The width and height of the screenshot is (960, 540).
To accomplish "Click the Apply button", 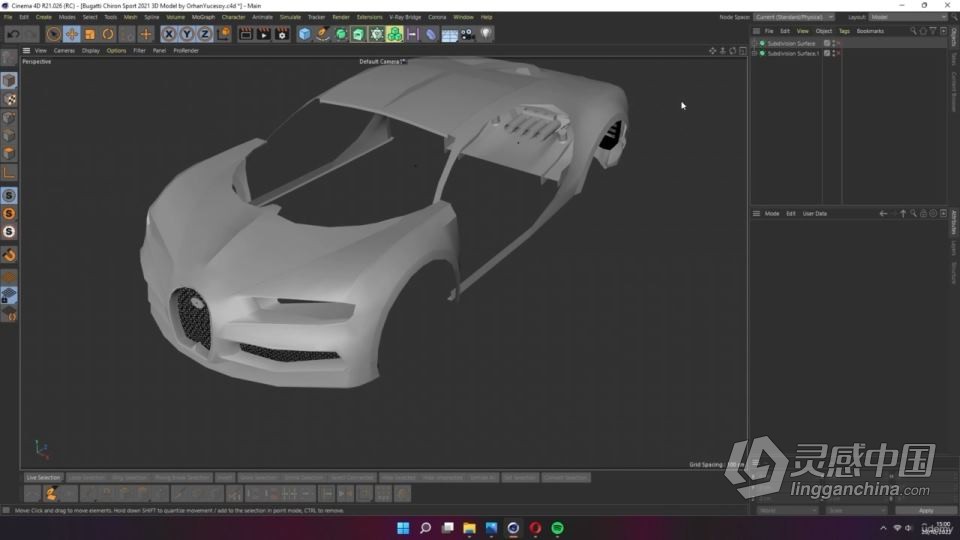I will point(926,511).
